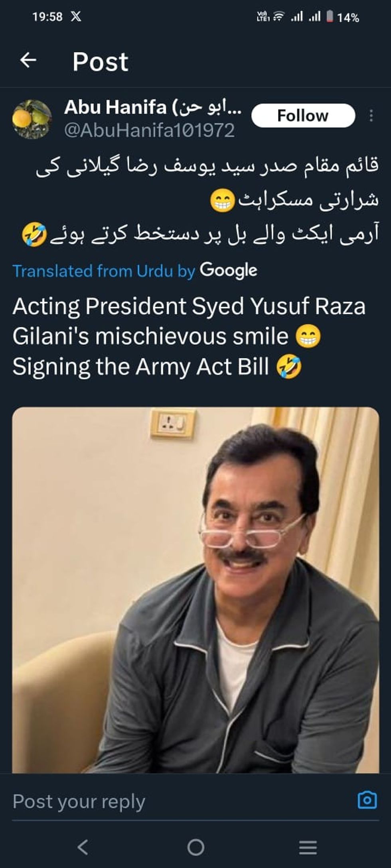Screen dimensions: 391x868
Task: Tap the battery indicator showing 14%
Action: click(343, 17)
